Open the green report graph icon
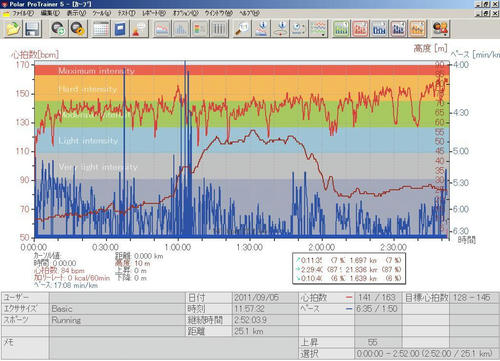The height and width of the screenshot is (361, 500). tap(341, 28)
